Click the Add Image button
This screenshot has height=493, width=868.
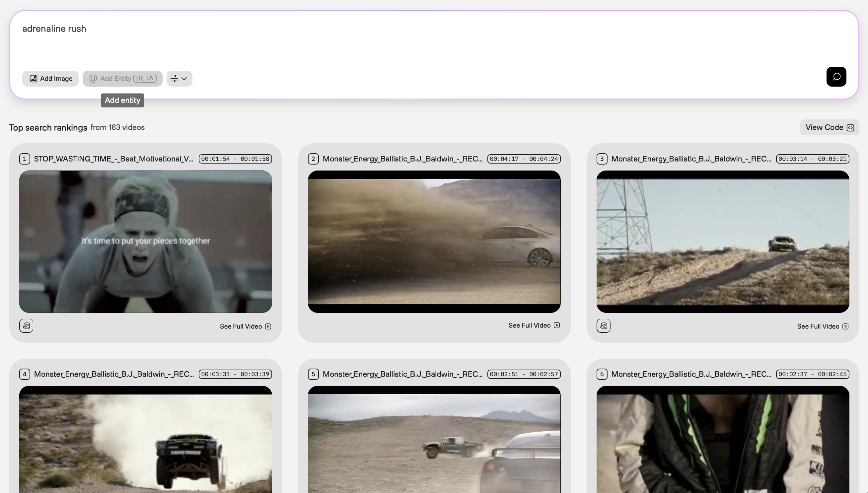tap(50, 79)
